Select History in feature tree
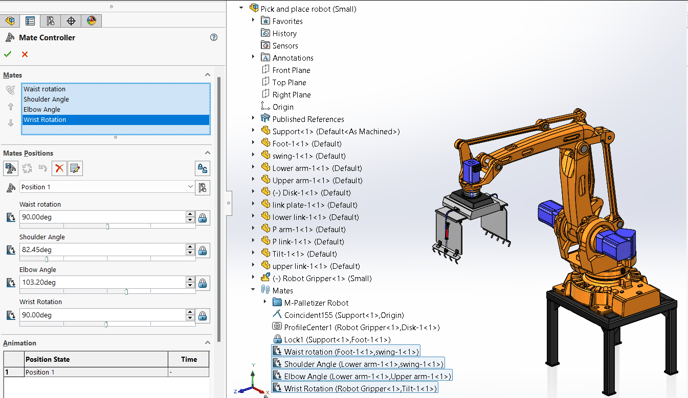Screen dimensions: 688x398 tap(284, 33)
